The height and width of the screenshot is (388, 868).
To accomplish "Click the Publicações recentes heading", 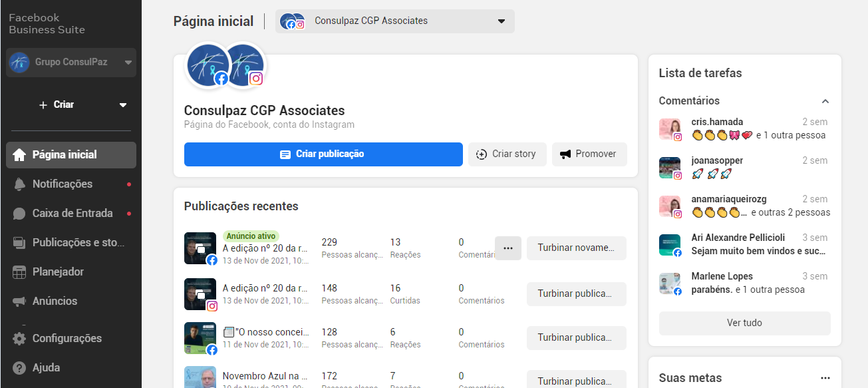I will [241, 206].
